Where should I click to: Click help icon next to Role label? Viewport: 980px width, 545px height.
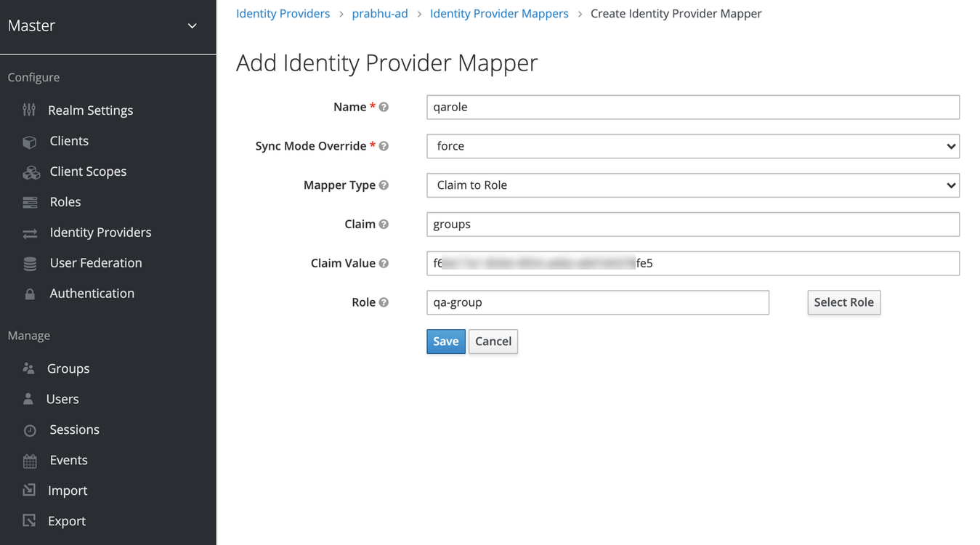coord(384,302)
